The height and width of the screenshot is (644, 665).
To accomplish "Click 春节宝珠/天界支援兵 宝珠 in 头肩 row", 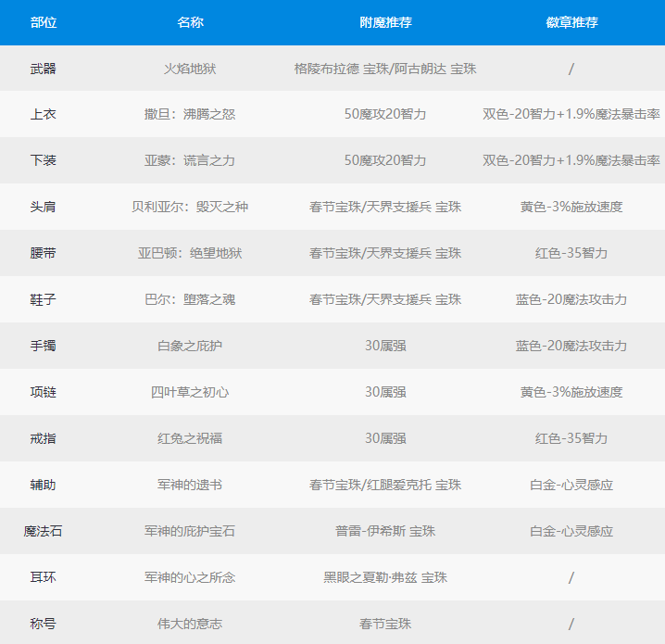I will tap(385, 207).
